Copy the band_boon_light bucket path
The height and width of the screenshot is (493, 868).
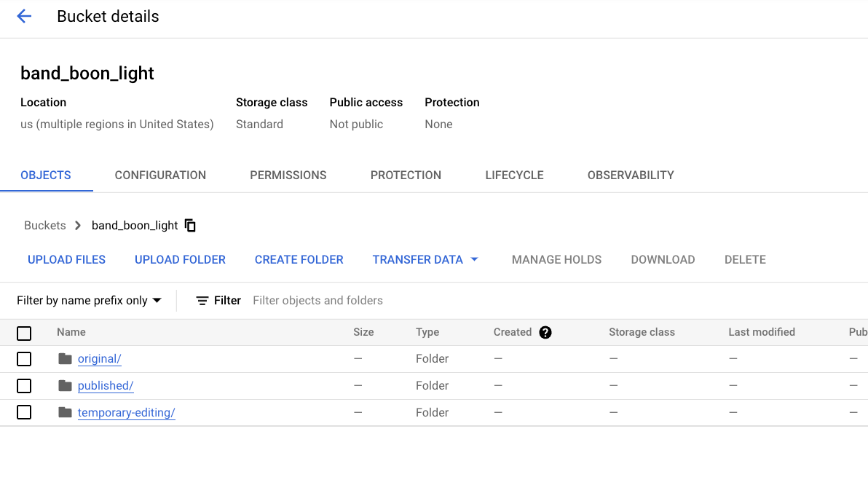pos(190,225)
